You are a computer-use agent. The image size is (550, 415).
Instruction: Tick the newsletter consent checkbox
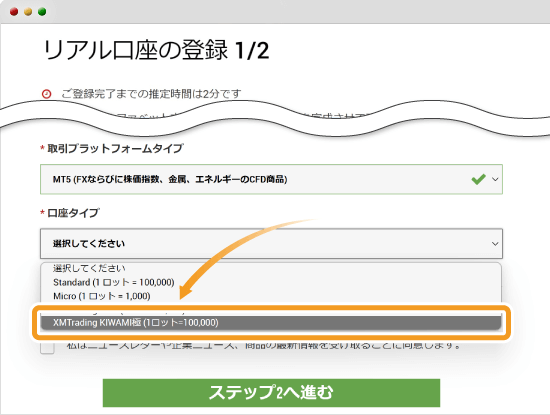[x=47, y=347]
